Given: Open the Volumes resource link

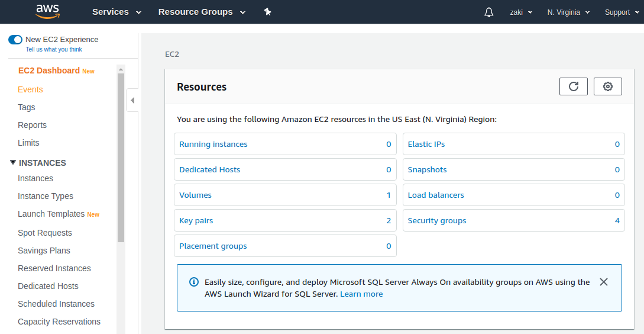Looking at the screenshot, I should (x=195, y=195).
